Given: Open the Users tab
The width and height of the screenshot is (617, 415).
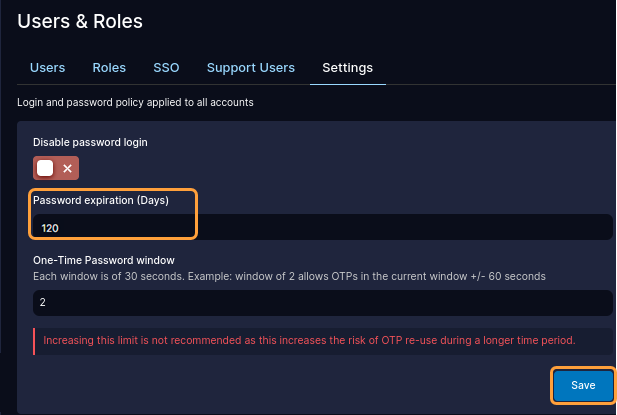Looking at the screenshot, I should pyautogui.click(x=48, y=68).
